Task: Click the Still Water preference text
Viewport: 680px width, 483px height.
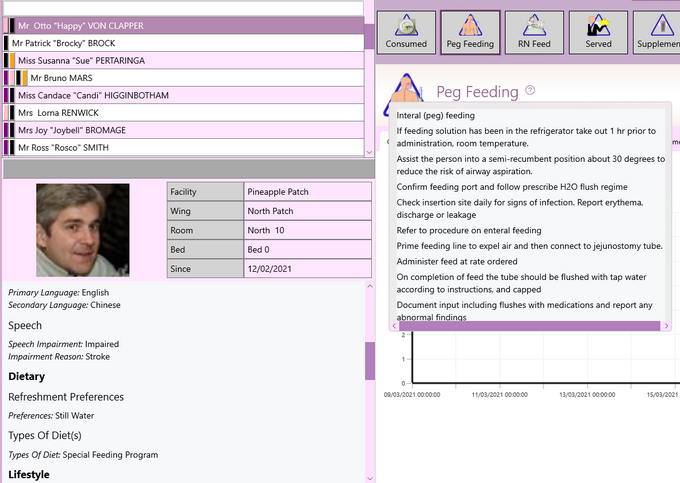Action: coord(75,415)
